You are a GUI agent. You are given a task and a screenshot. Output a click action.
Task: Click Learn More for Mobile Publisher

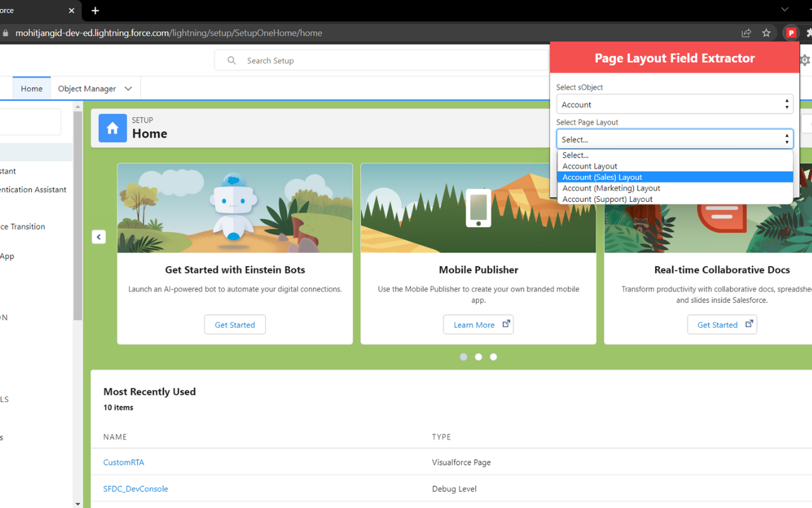(478, 324)
